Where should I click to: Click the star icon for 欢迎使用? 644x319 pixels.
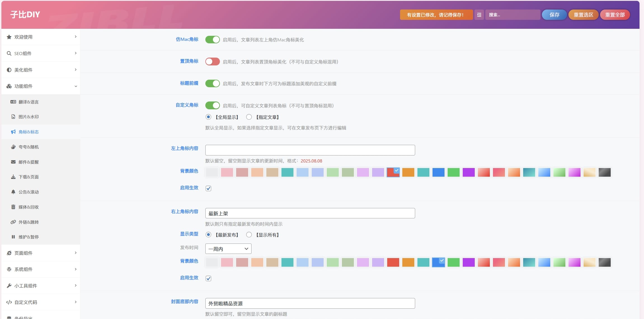coord(9,37)
